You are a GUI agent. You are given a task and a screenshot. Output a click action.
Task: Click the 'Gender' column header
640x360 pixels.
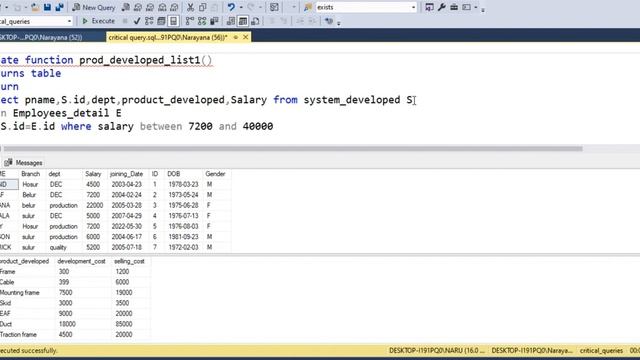[x=215, y=174]
